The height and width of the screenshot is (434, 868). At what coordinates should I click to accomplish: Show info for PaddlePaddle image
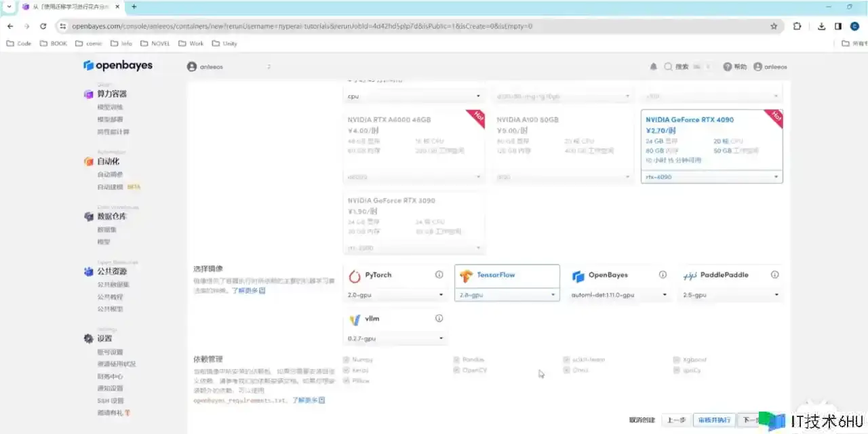[x=774, y=275]
